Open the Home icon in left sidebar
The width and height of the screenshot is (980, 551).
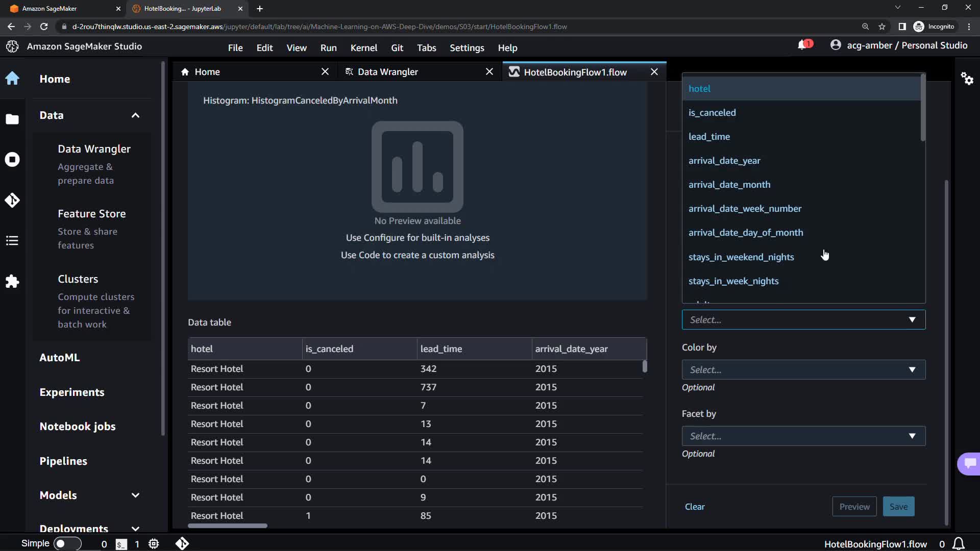click(x=12, y=79)
